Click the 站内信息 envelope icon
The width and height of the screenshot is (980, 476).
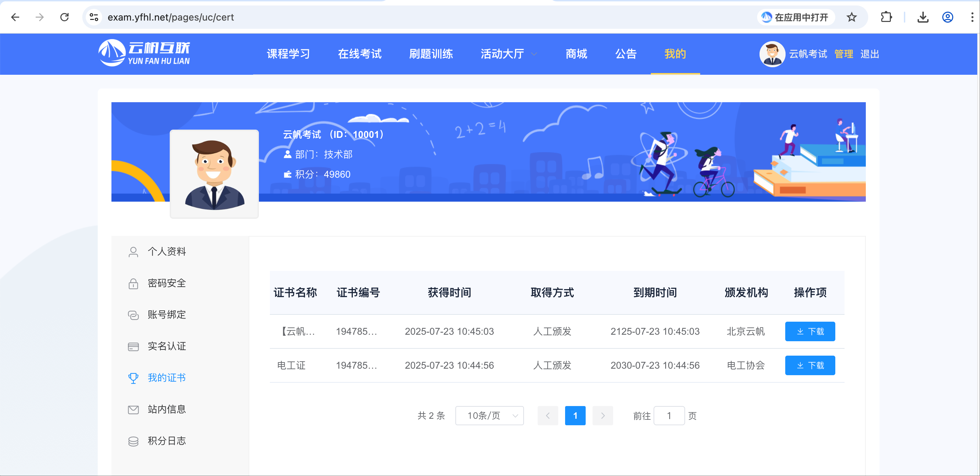coord(133,409)
